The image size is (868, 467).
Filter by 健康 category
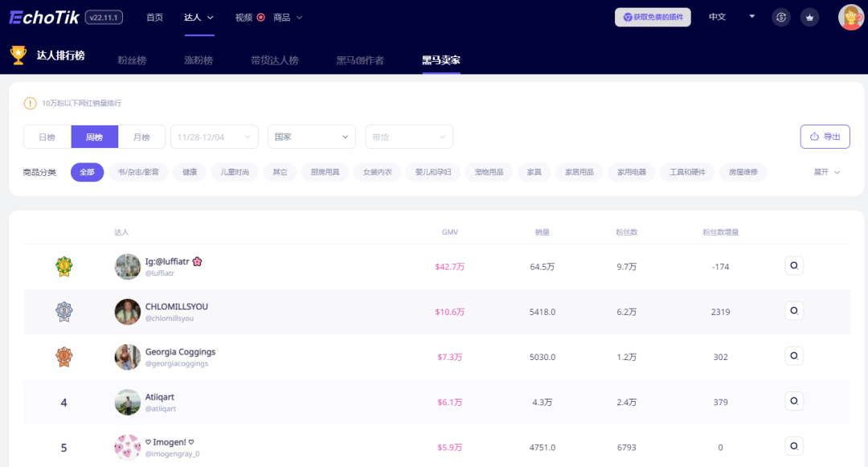190,172
